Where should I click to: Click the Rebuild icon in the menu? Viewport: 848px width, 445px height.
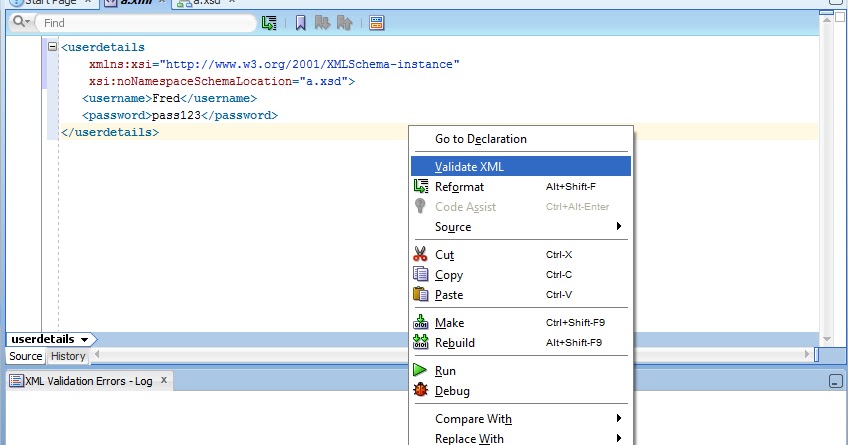[x=420, y=342]
